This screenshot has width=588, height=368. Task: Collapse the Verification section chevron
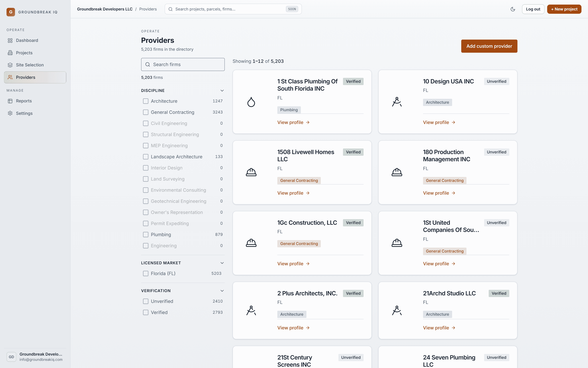click(x=222, y=291)
